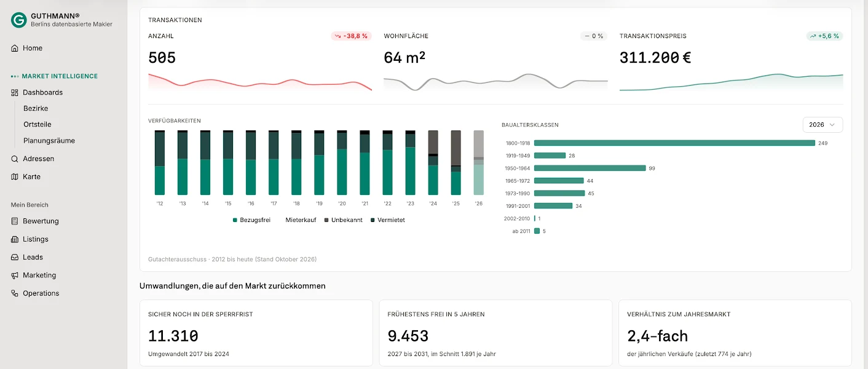
Task: Click the 9.453 figure in Frühestens frei card
Action: (x=408, y=336)
